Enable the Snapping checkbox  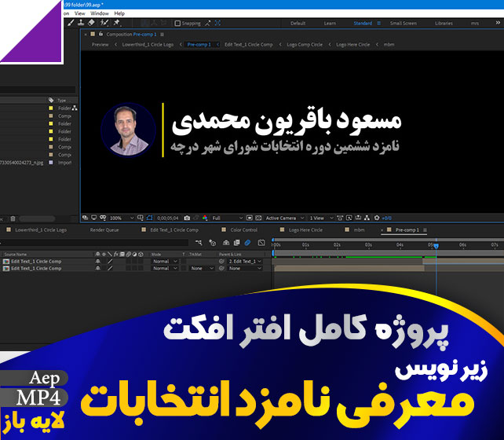[x=177, y=23]
